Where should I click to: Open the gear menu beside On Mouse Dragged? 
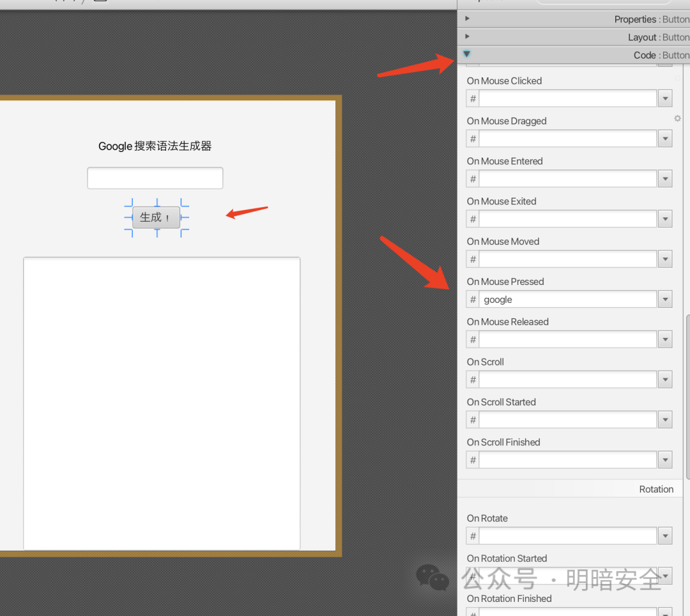pos(678,118)
